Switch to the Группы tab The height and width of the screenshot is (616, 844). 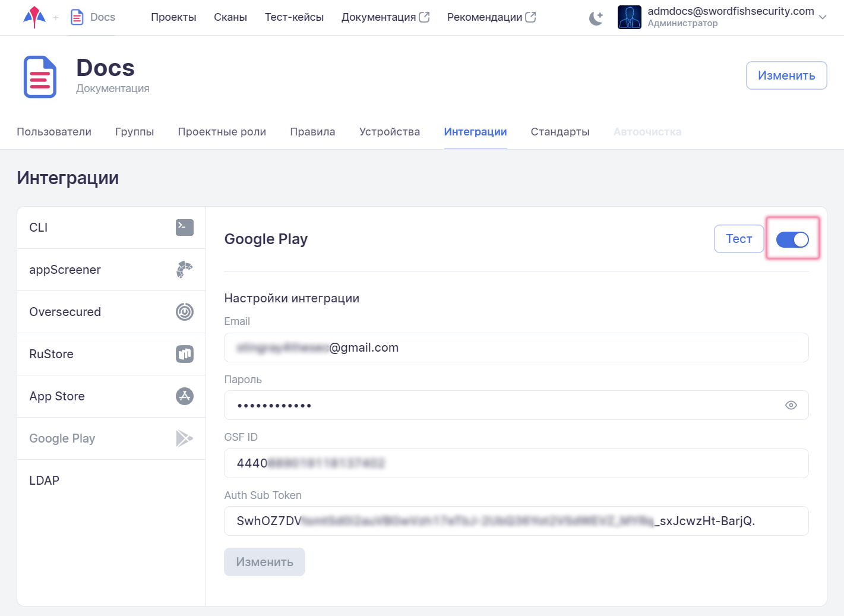[x=135, y=132]
